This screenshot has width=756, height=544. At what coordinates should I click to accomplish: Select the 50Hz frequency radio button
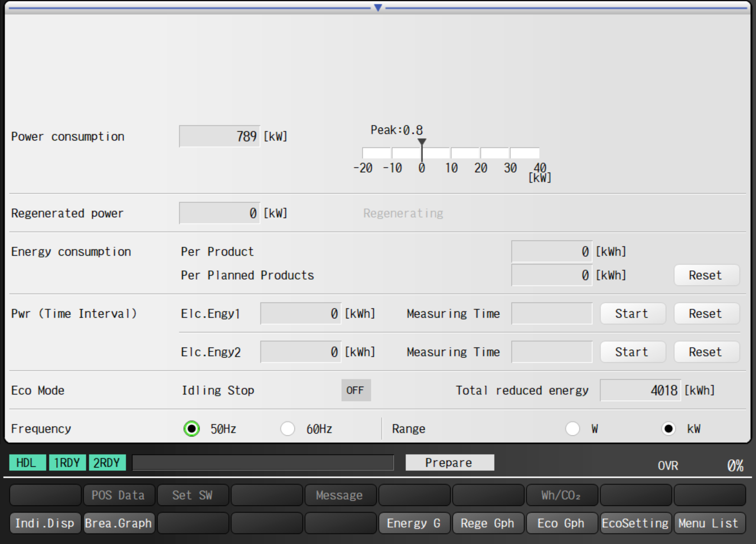coord(192,429)
